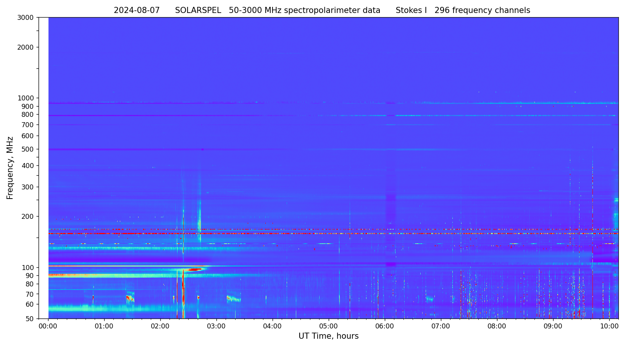The image size is (644, 346).
Task: Click the 50 frequency tick label
Action: 29,319
